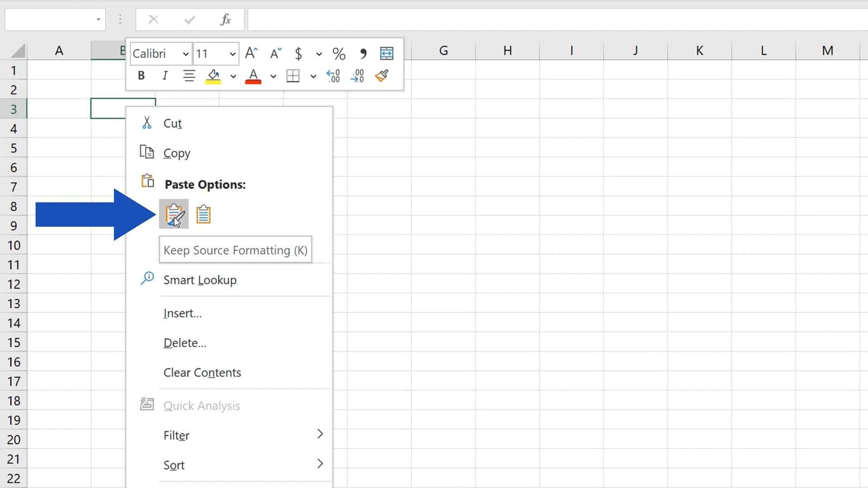Click the Font Color icon in mini toolbar
The width and height of the screenshot is (868, 488).
253,75
